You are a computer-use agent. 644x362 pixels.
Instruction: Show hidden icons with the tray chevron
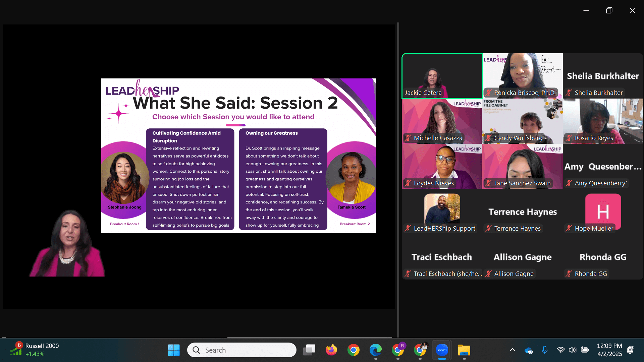click(x=512, y=350)
